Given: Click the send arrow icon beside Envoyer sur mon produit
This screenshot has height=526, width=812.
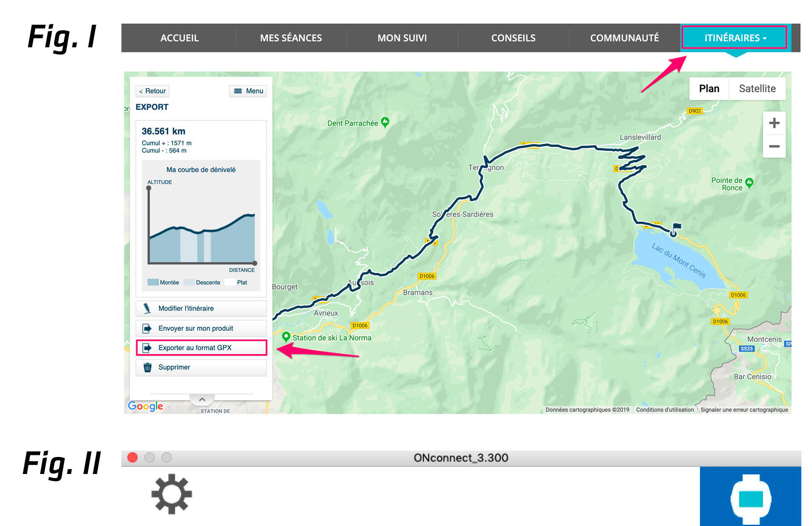Looking at the screenshot, I should [x=147, y=328].
